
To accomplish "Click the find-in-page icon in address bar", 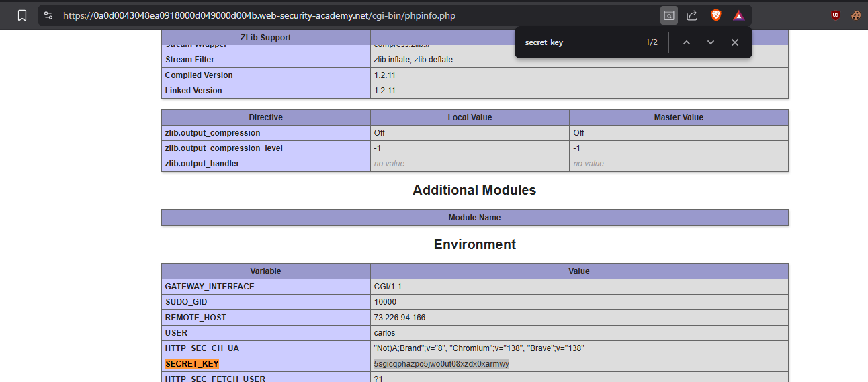I will (668, 15).
